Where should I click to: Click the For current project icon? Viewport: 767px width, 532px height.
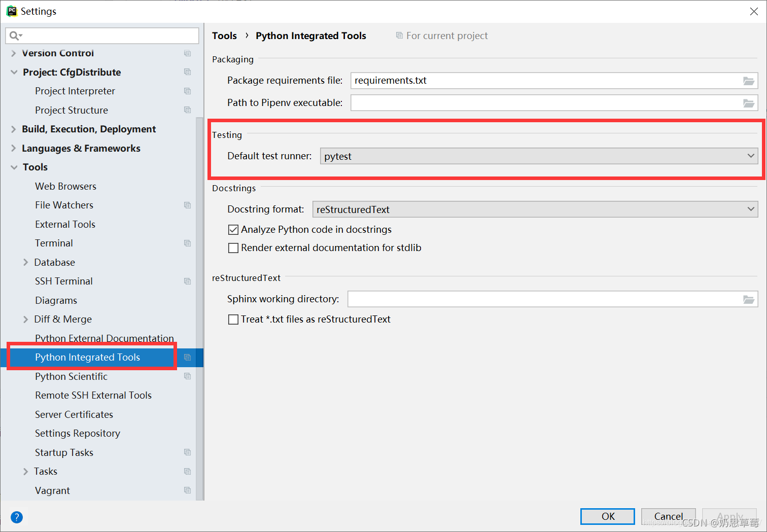tap(399, 36)
